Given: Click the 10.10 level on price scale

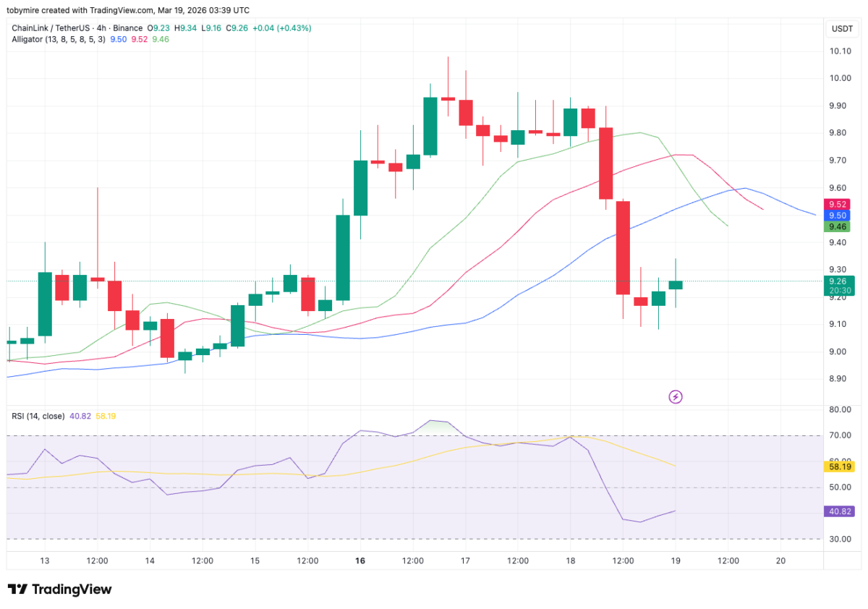Looking at the screenshot, I should 841,51.
